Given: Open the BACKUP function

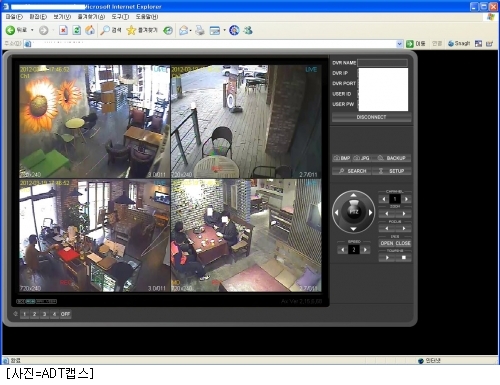Looking at the screenshot, I should [392, 158].
